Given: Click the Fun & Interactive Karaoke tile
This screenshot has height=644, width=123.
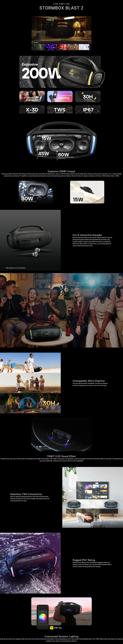Looking at the screenshot, I should [x=32, y=96].
